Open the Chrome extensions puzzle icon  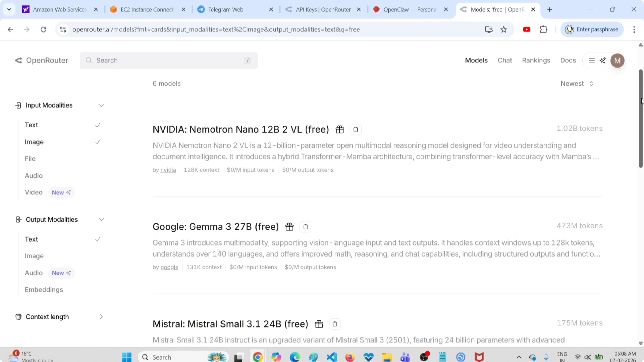pos(544,30)
